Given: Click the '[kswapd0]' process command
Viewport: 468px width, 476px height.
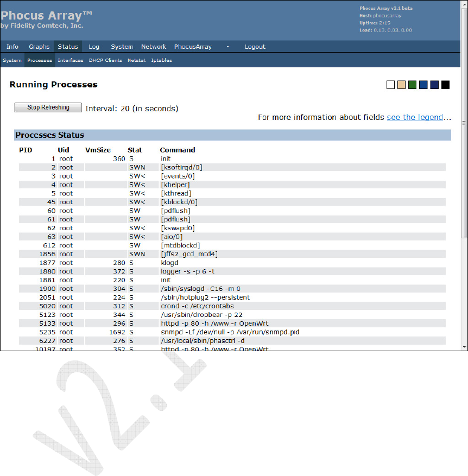Looking at the screenshot, I should point(178,228).
